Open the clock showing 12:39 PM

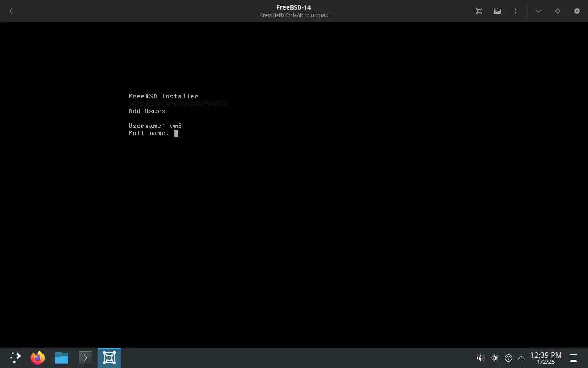(546, 358)
